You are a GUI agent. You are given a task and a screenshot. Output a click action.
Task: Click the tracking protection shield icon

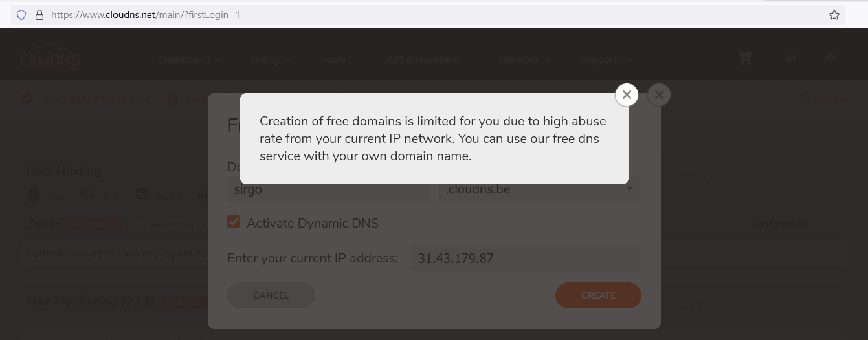point(21,15)
